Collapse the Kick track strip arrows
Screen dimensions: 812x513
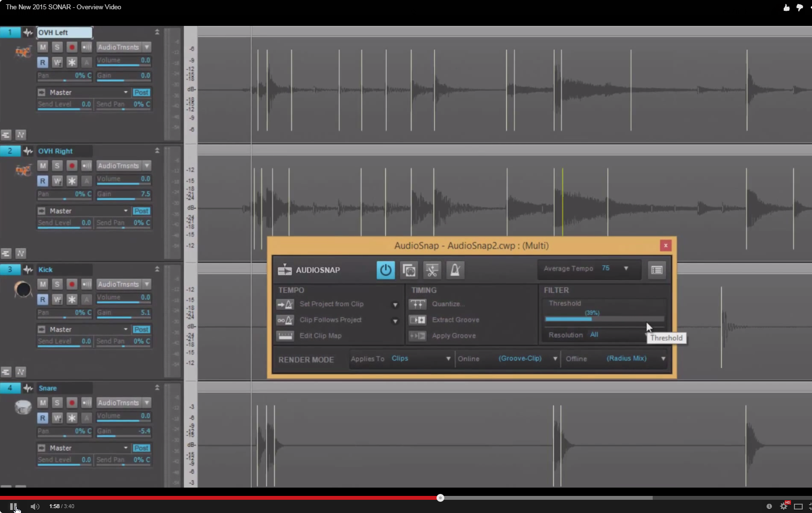click(157, 269)
